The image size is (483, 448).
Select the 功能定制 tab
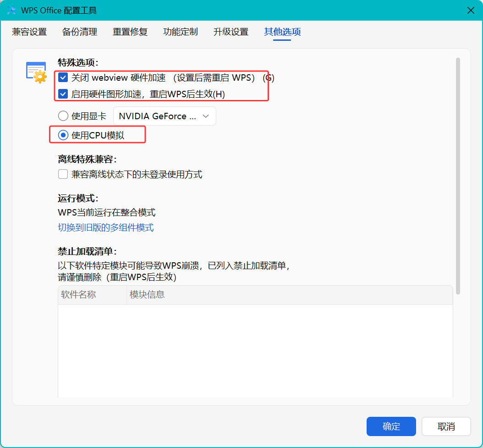point(180,32)
